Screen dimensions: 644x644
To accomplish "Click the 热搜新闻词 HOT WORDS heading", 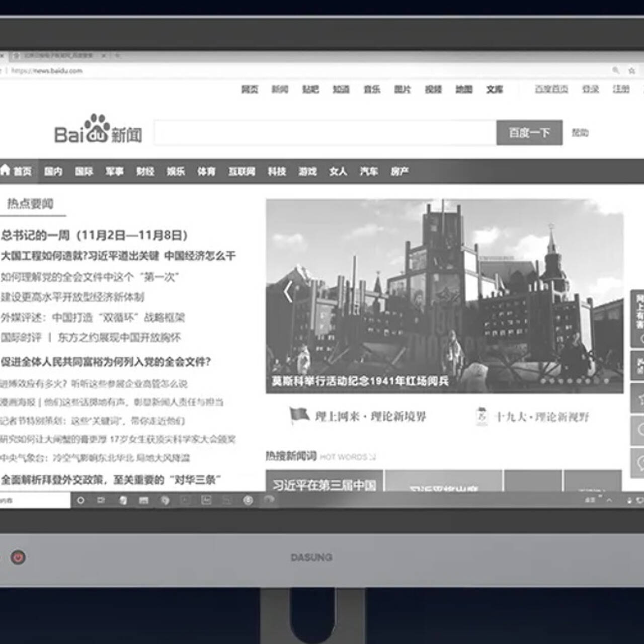I will [320, 456].
